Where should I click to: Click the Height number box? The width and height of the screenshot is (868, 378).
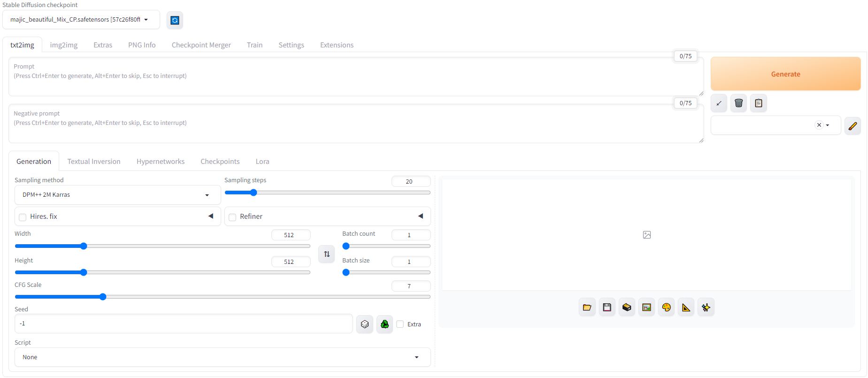point(291,262)
